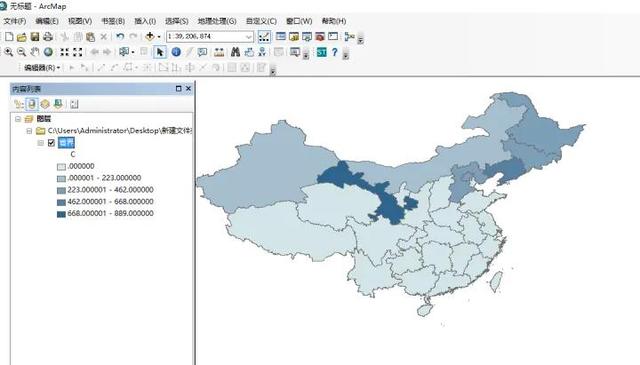Select the Zoom Out tool
The image size is (640, 365).
22,52
